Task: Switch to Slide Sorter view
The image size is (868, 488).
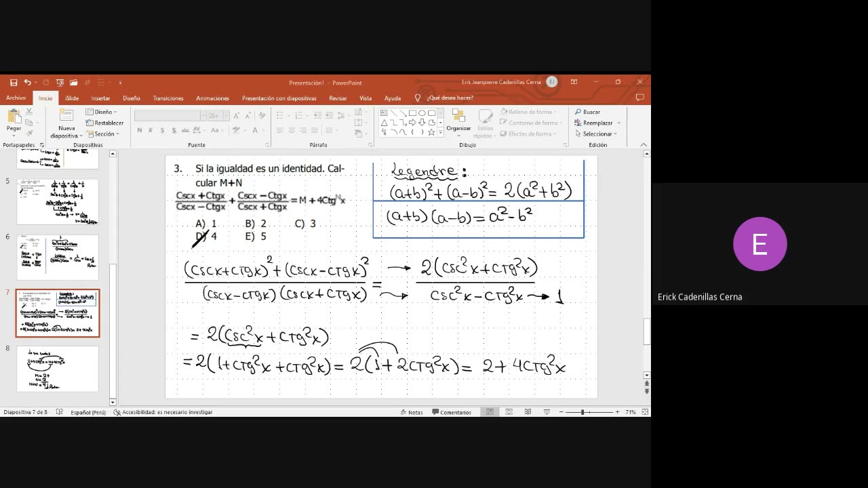Action: [x=509, y=412]
